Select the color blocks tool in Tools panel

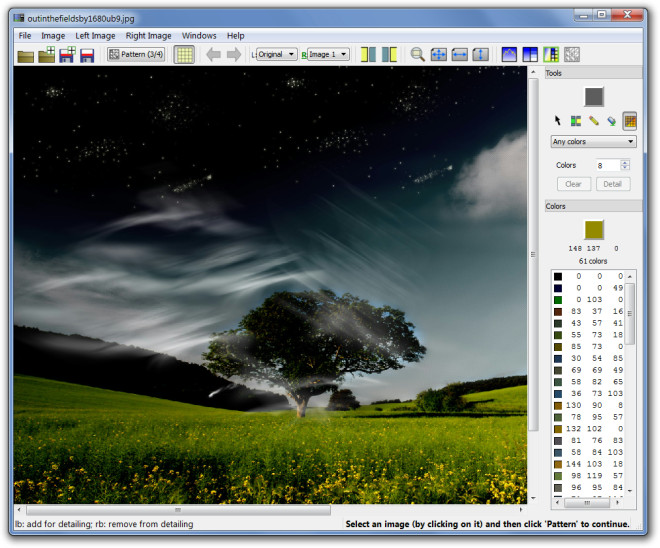tap(576, 121)
